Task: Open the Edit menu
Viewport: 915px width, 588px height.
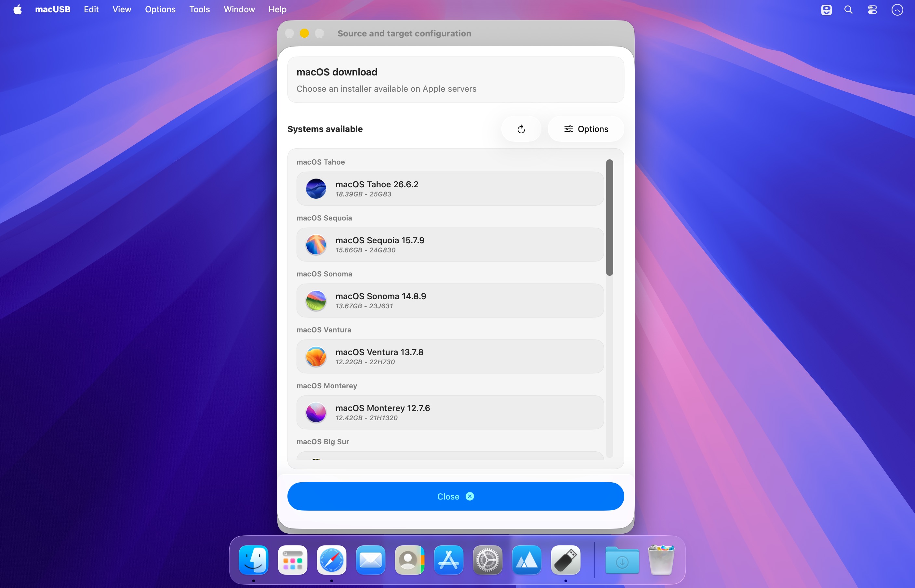Action: pyautogui.click(x=91, y=9)
